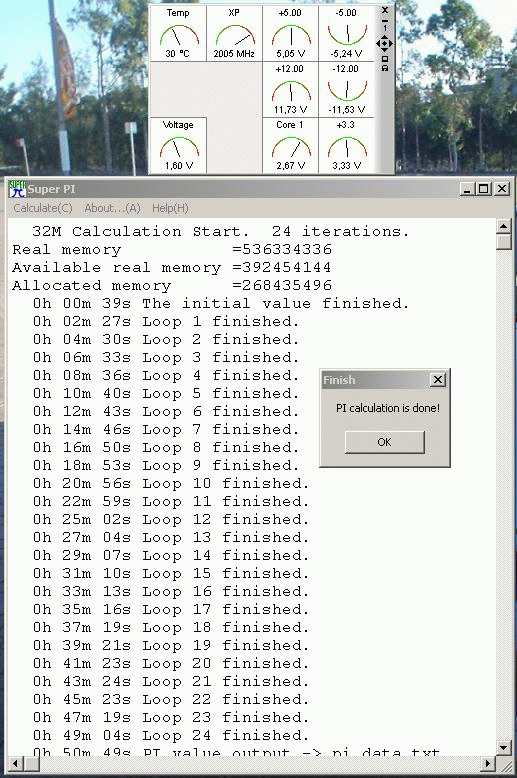Click the XP gauge showing 2005 MHz
The width and height of the screenshot is (517, 778).
[234, 33]
